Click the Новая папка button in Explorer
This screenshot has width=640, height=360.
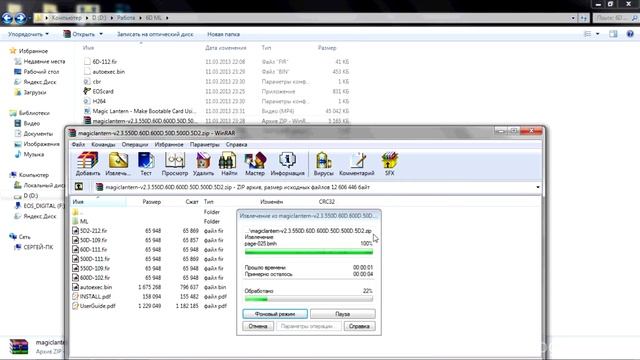click(223, 34)
